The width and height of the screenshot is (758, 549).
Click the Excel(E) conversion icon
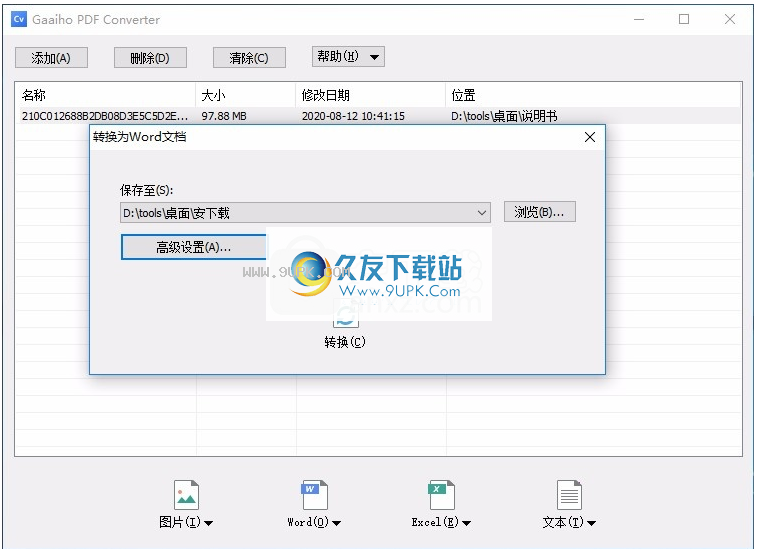441,495
